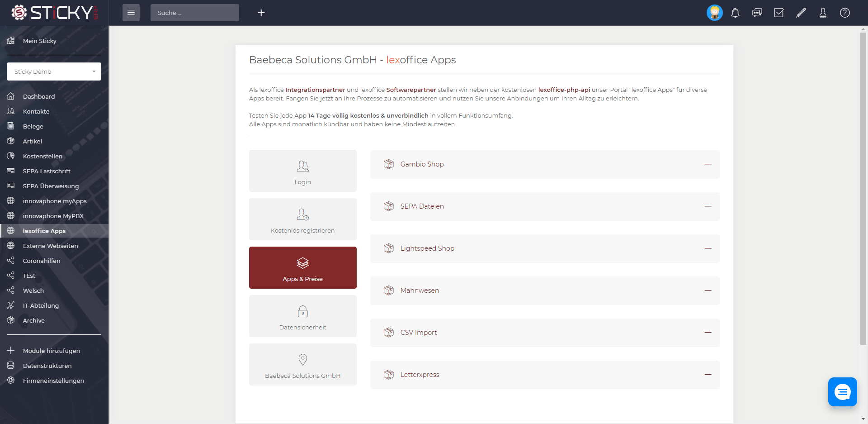Open SEPA Lastschrift in the sidebar
868x424 pixels.
(54, 171)
